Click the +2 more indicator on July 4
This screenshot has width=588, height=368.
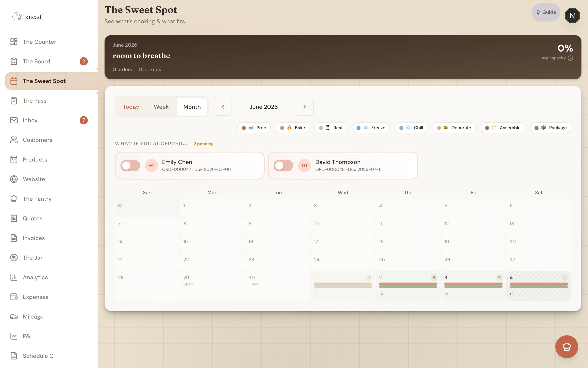[511, 294]
